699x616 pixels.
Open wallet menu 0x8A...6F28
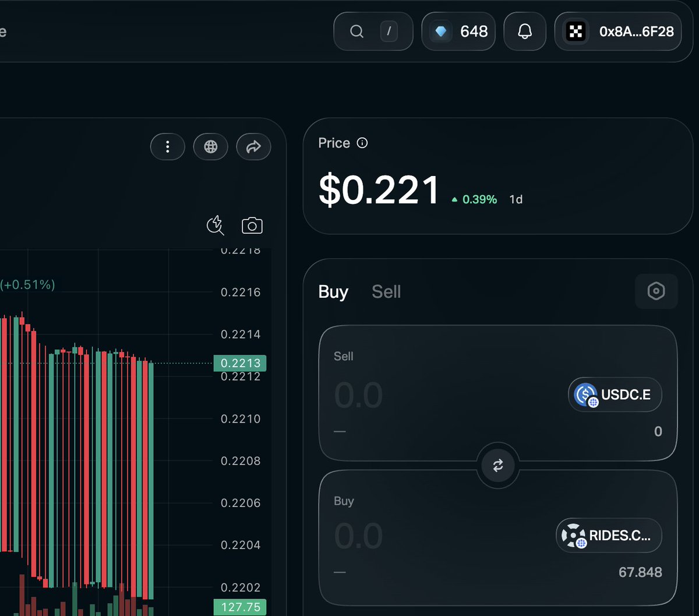point(618,31)
